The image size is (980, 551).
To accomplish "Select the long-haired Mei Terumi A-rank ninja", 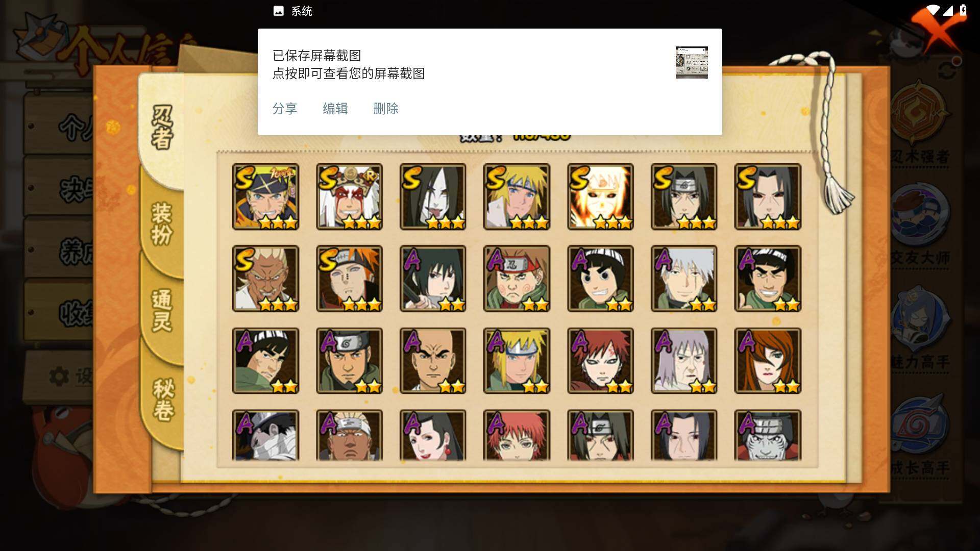I will (x=768, y=361).
